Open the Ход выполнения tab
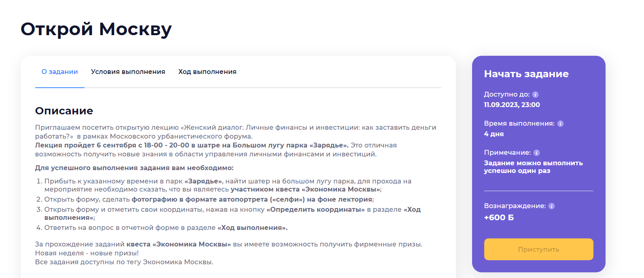 click(x=208, y=72)
